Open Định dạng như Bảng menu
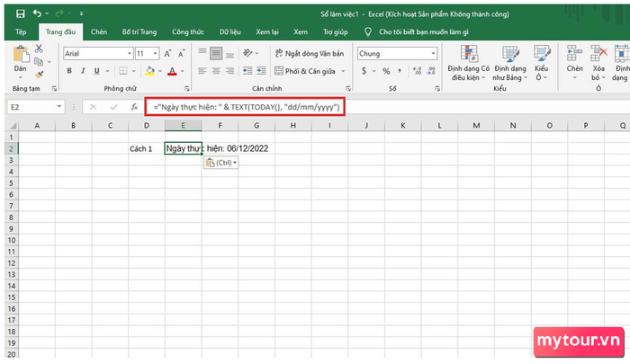Image resolution: width=630 pixels, height=364 pixels. [x=510, y=63]
